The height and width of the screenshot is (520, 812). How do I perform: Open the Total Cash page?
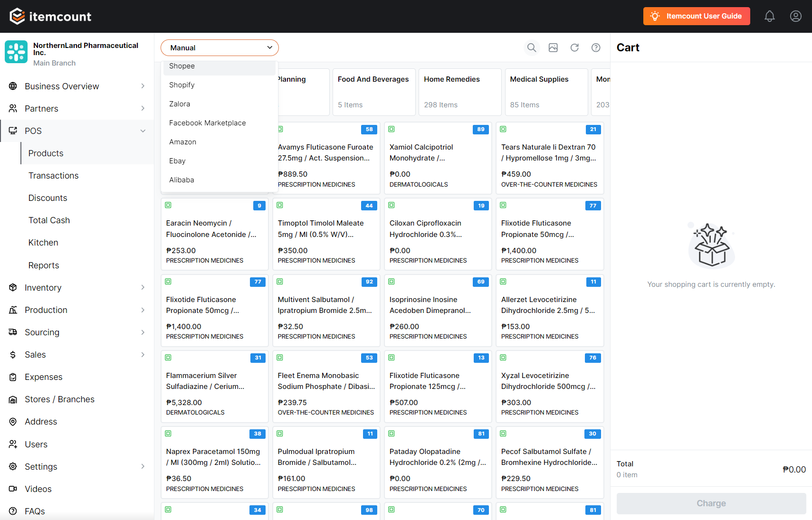click(49, 220)
